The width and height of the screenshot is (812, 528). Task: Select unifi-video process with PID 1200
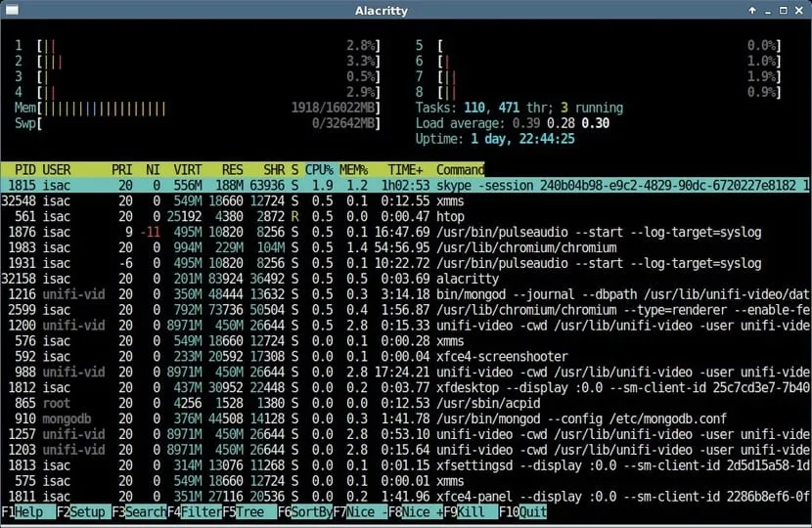(x=406, y=325)
